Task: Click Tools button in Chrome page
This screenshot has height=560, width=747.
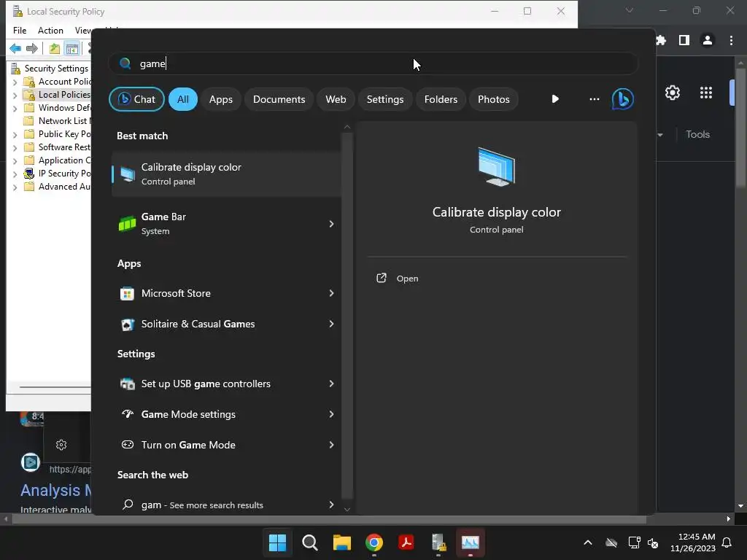Action: [x=697, y=134]
